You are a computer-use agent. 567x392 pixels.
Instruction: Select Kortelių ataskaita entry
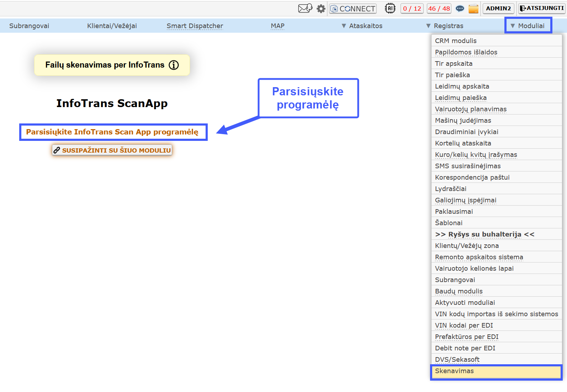point(496,143)
